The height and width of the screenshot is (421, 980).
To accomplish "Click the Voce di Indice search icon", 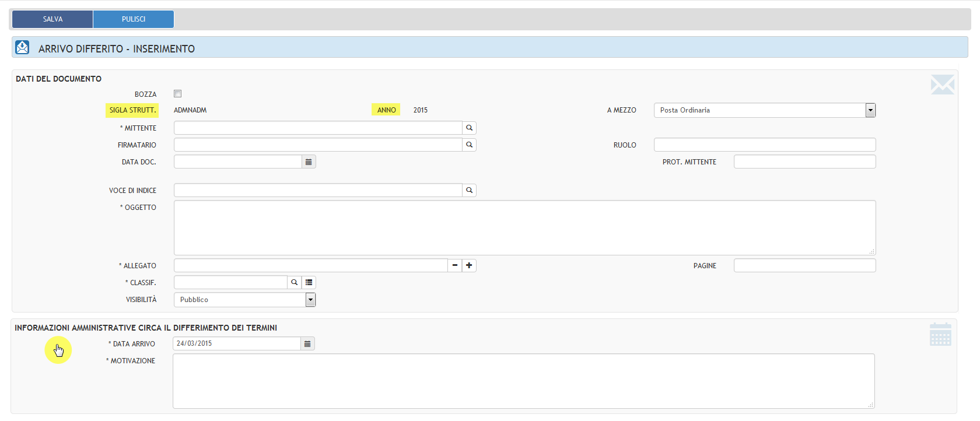I will 469,190.
